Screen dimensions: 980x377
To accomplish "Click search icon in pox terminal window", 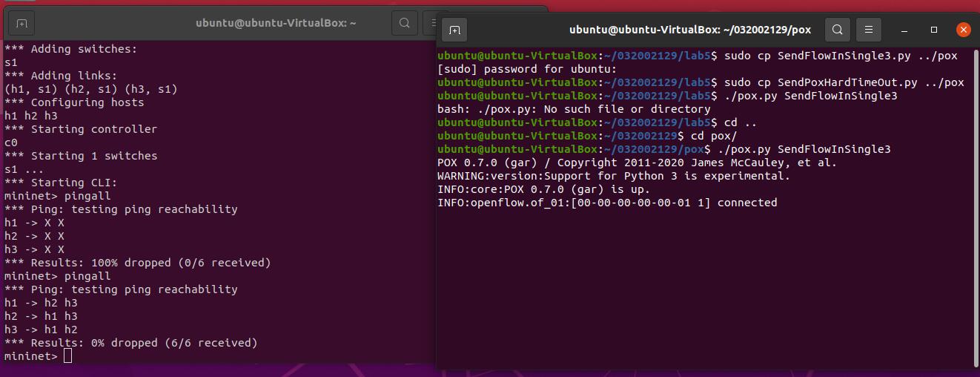I will (x=837, y=30).
